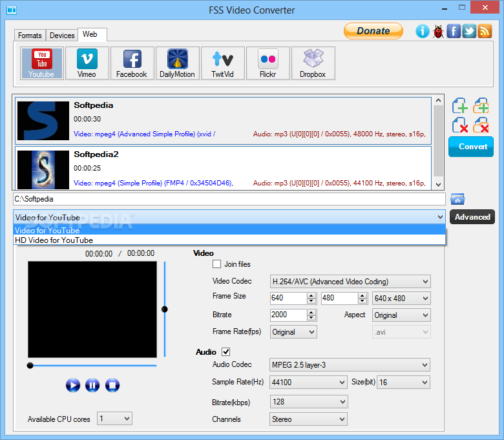Open the Channels dropdown showing Stereo
Viewport: 504px width, 440px height.
pos(308,419)
